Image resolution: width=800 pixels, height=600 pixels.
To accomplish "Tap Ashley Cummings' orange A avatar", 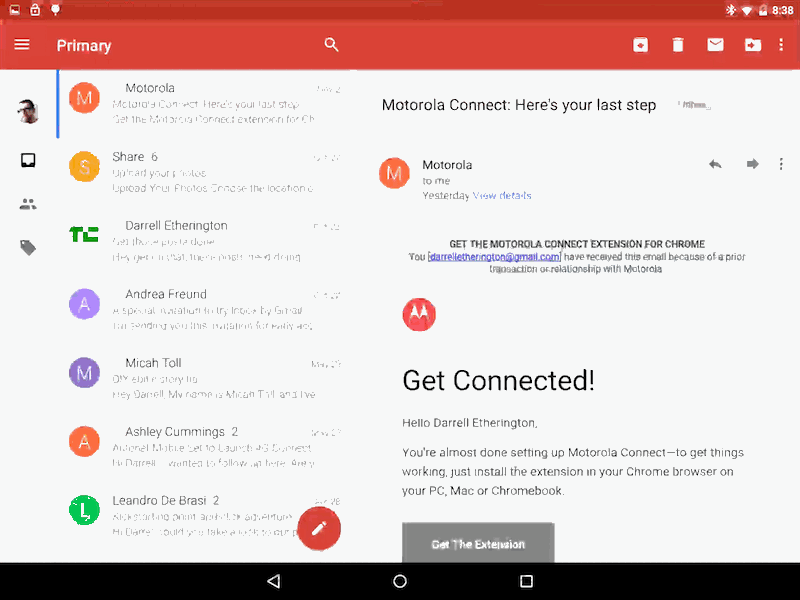I will pos(84,441).
